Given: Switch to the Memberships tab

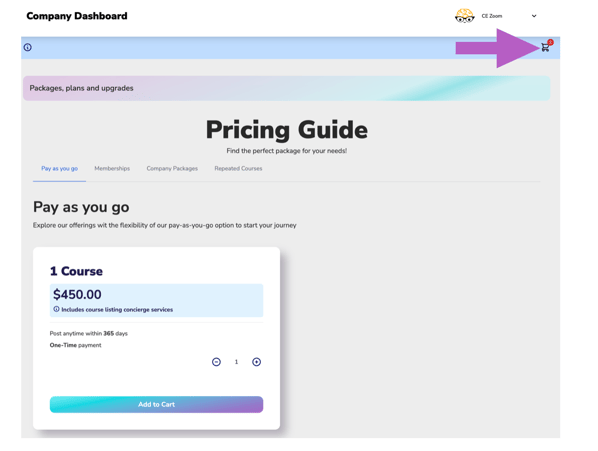Looking at the screenshot, I should click(112, 169).
